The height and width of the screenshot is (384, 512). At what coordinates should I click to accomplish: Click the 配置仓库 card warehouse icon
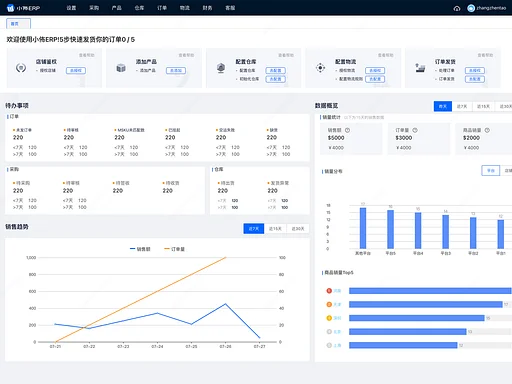[x=221, y=68]
